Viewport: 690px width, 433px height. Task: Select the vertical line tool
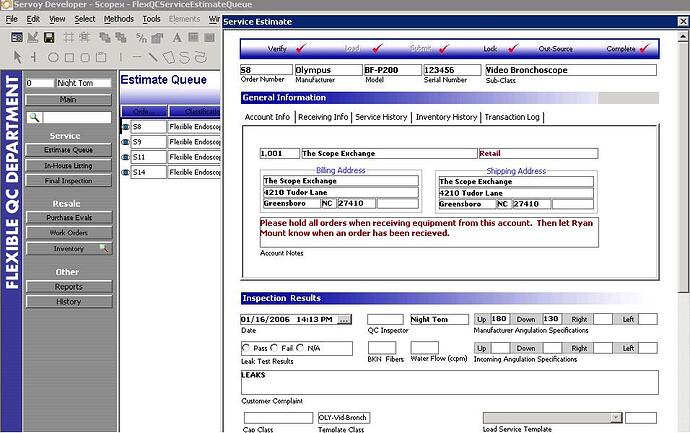tap(121, 57)
